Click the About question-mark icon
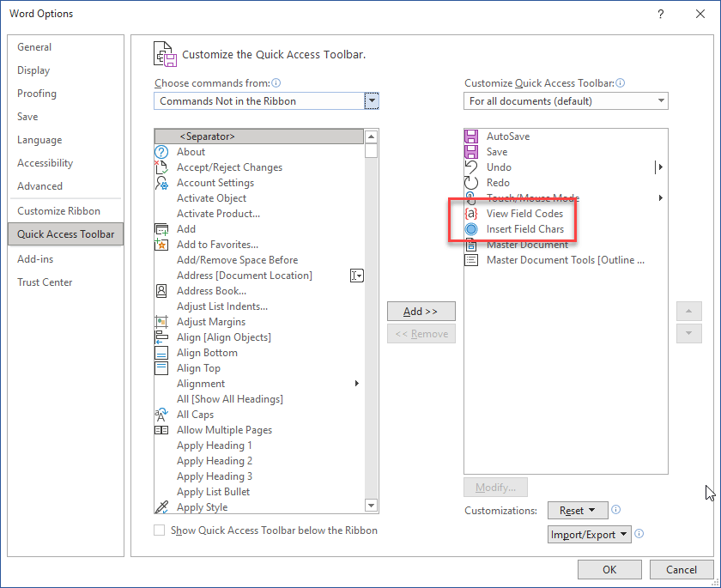Screen dimensions: 721x588 coord(161,152)
